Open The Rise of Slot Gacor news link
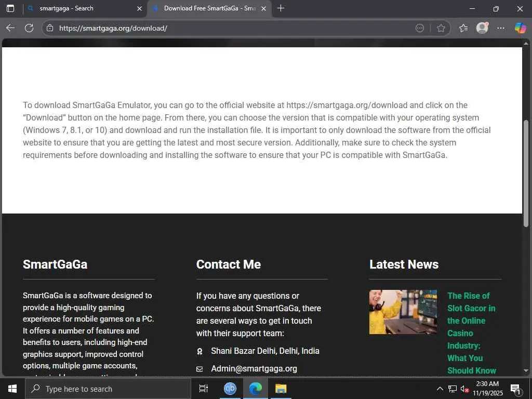Screen dimensions: 532x399 [472, 333]
